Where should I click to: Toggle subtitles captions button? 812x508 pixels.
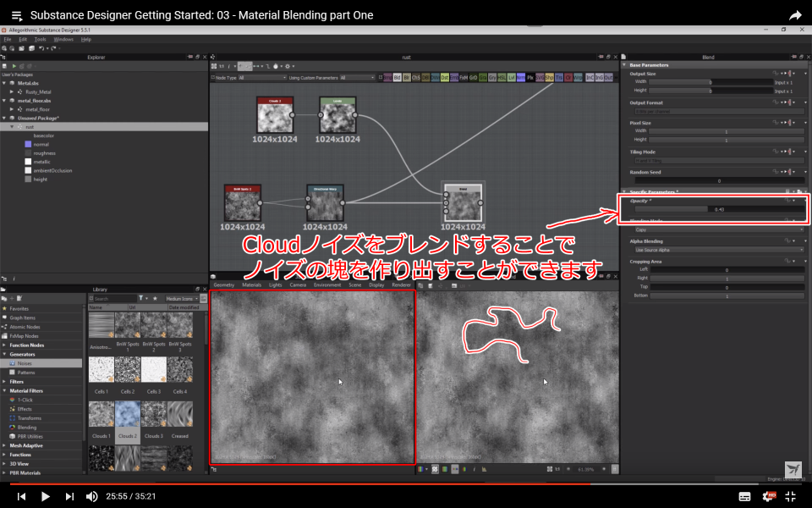(744, 497)
